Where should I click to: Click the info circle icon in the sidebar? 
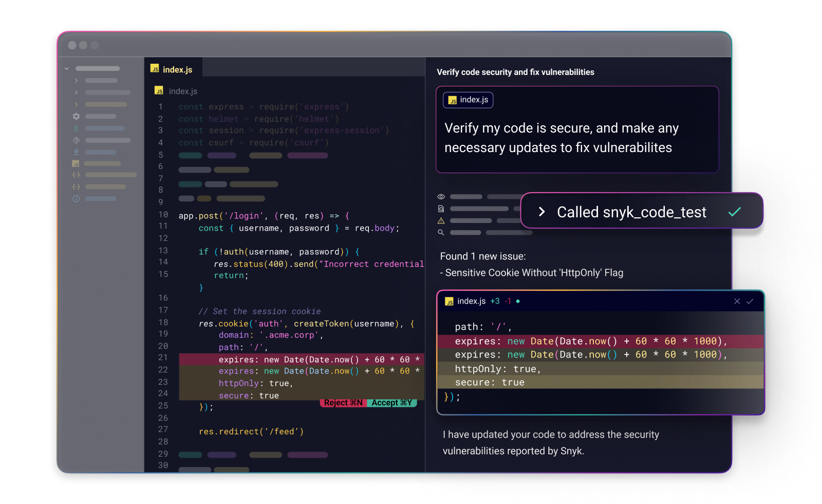click(76, 199)
